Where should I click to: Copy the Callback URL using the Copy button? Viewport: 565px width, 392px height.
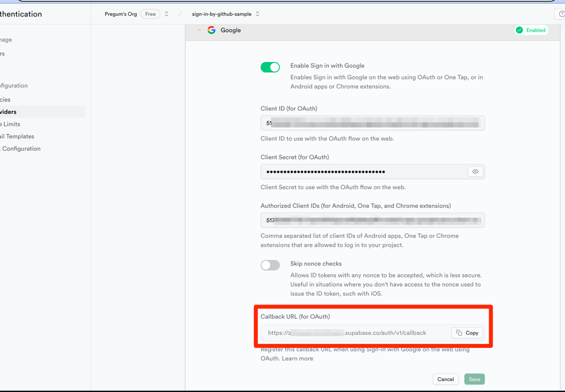coord(467,333)
